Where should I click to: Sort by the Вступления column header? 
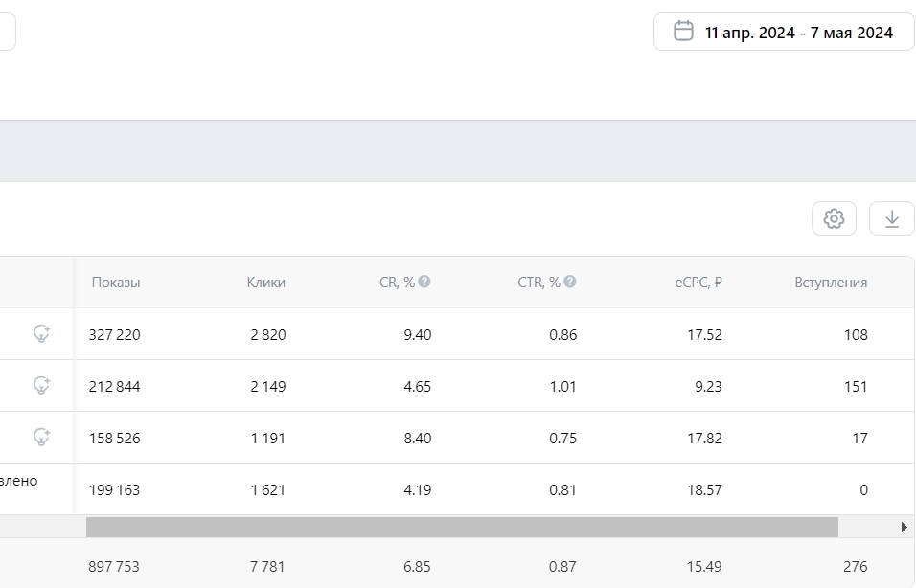(831, 283)
